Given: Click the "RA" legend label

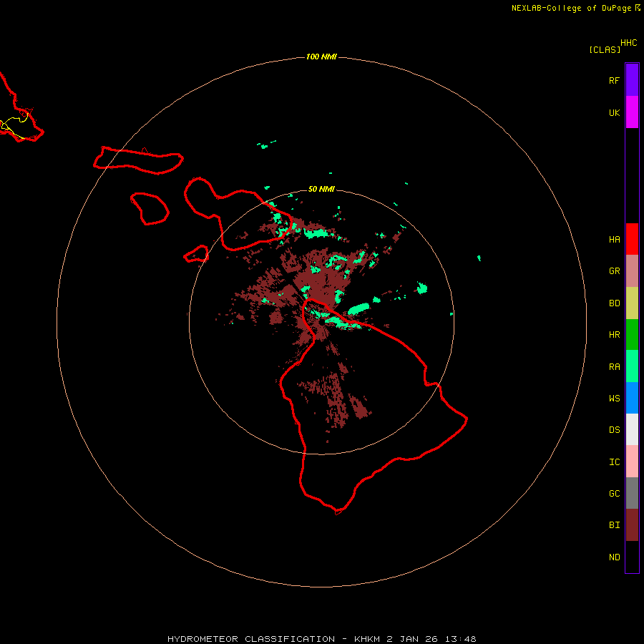Looking at the screenshot, I should pos(614,367).
